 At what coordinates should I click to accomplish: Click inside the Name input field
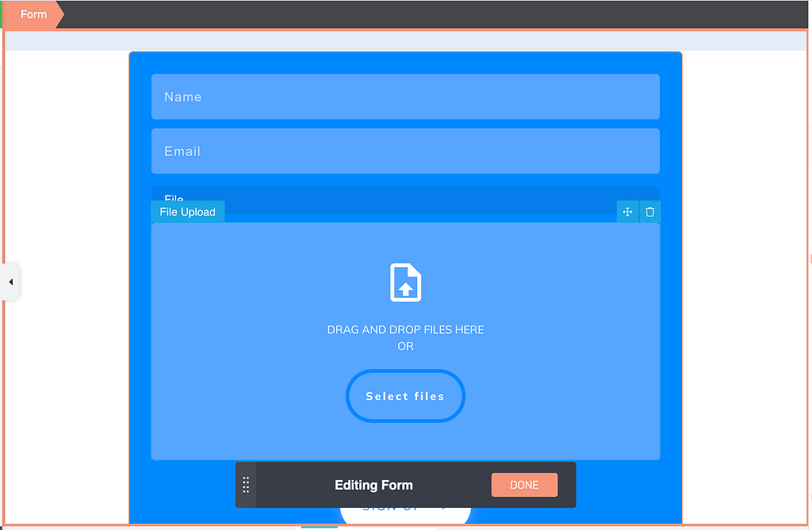[x=405, y=97]
